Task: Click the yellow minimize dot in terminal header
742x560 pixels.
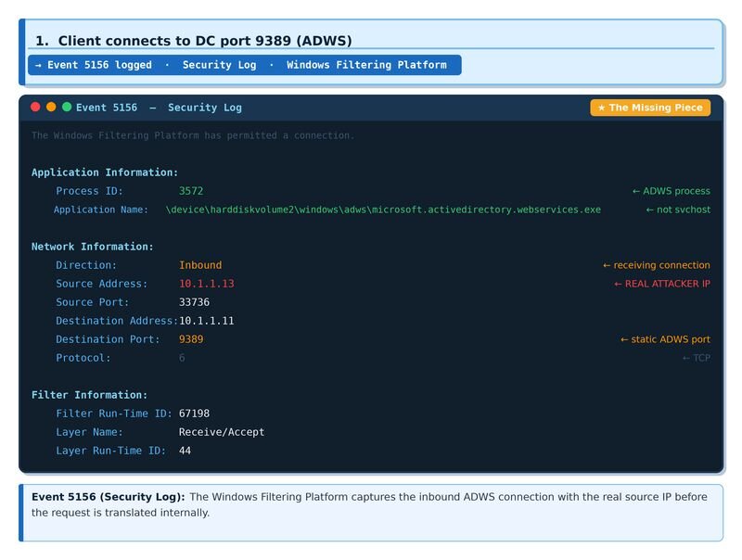Action: 51,108
